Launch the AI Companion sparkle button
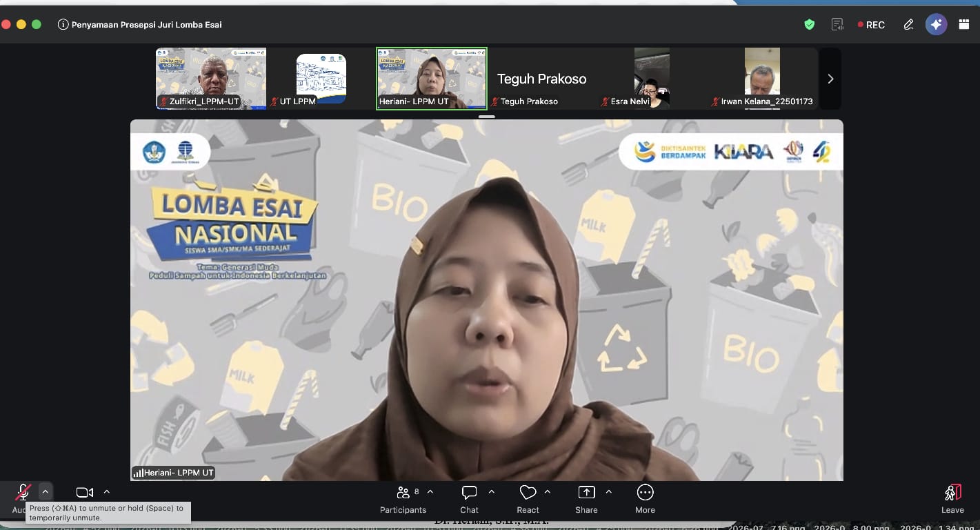 936,25
